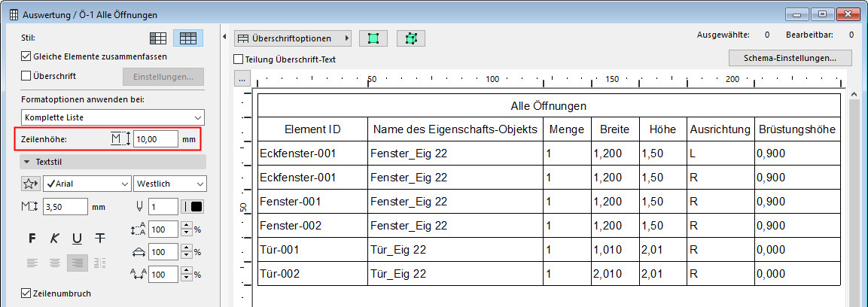Click the disabled Einstellungen button

pos(163,76)
